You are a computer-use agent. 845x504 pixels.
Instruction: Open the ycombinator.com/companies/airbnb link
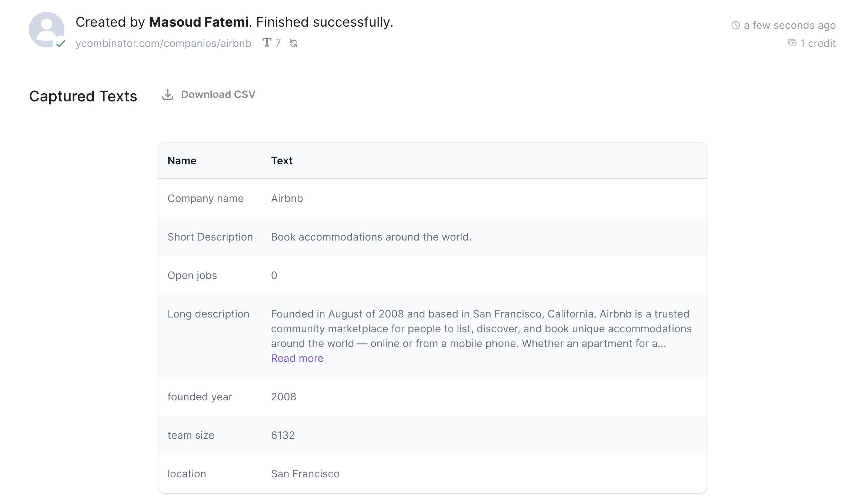pyautogui.click(x=163, y=43)
